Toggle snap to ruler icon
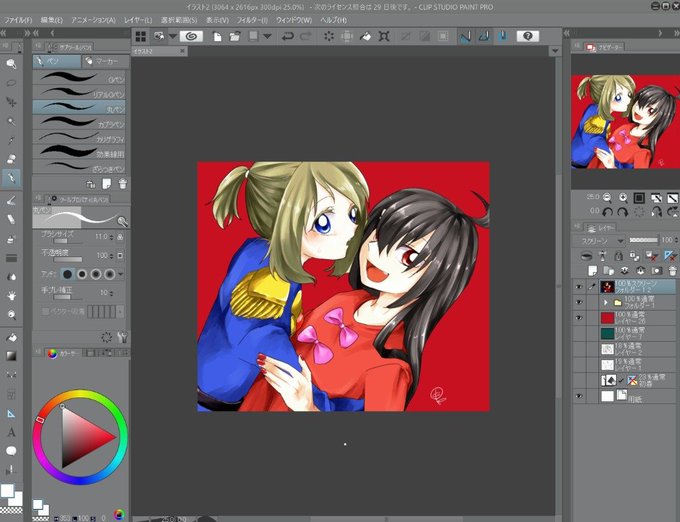 click(465, 36)
